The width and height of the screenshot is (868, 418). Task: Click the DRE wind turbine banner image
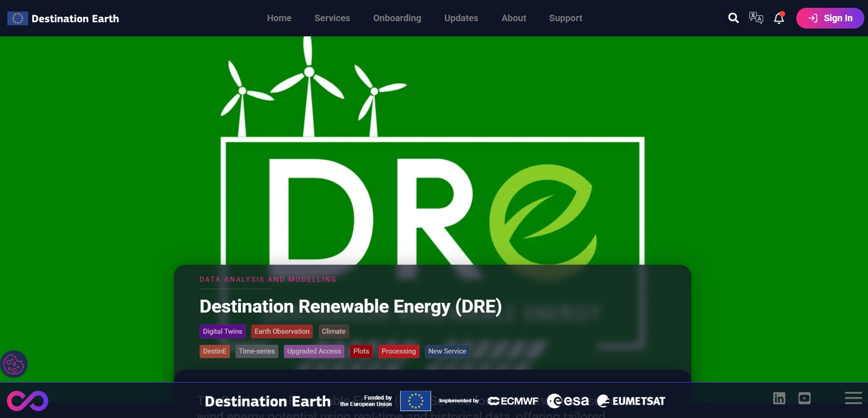coord(432,152)
